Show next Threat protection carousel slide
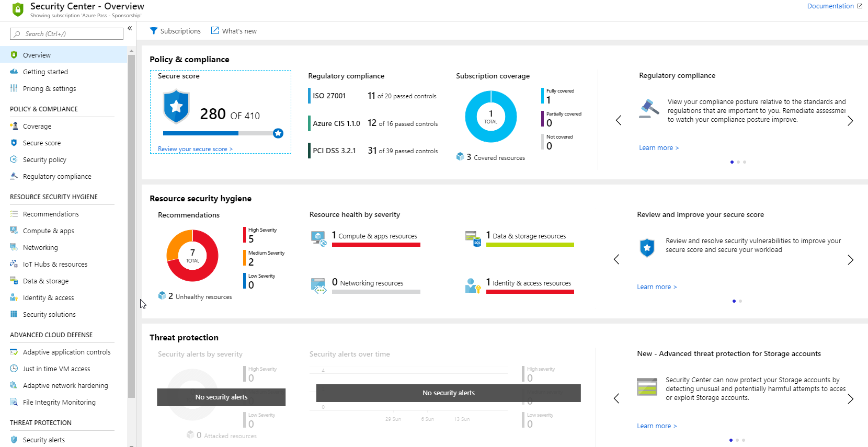 tap(850, 399)
